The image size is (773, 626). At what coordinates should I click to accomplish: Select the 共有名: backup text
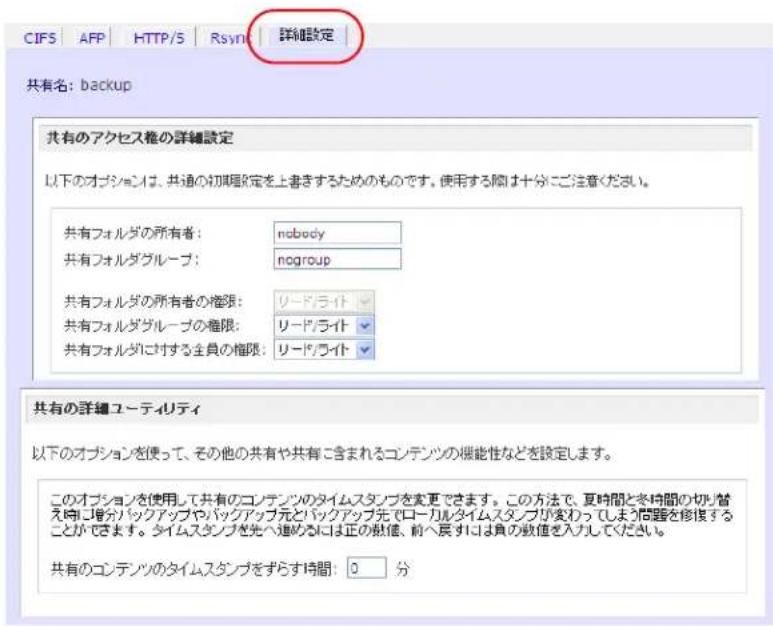79,85
